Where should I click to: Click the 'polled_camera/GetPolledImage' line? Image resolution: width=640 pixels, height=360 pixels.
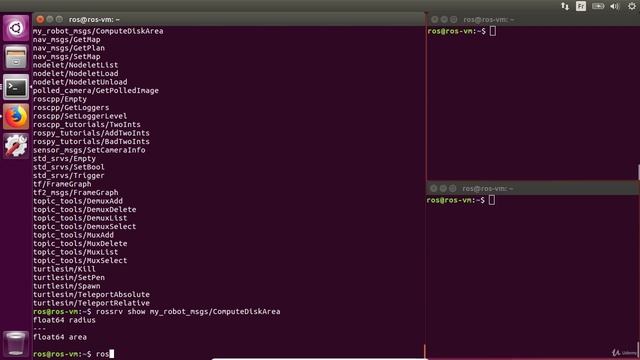coord(96,91)
